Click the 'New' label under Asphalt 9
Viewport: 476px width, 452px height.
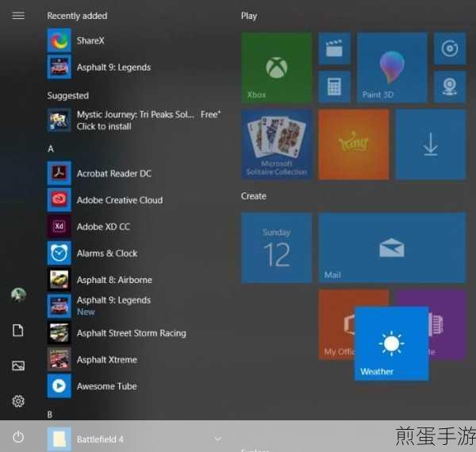[86, 312]
